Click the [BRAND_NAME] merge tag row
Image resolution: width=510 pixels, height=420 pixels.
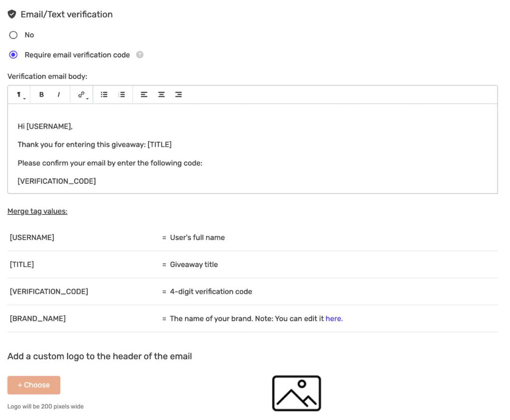38,318
